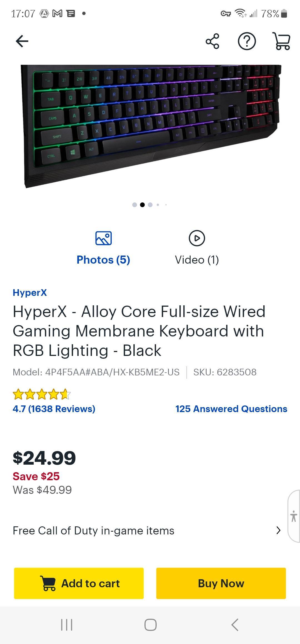Open the shopping cart icon
Image resolution: width=300 pixels, height=644 pixels.
(282, 41)
